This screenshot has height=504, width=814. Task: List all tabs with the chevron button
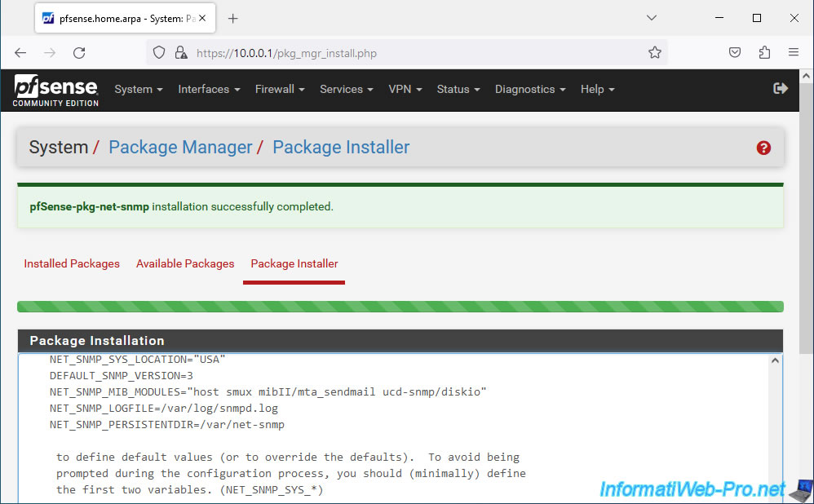coord(652,18)
